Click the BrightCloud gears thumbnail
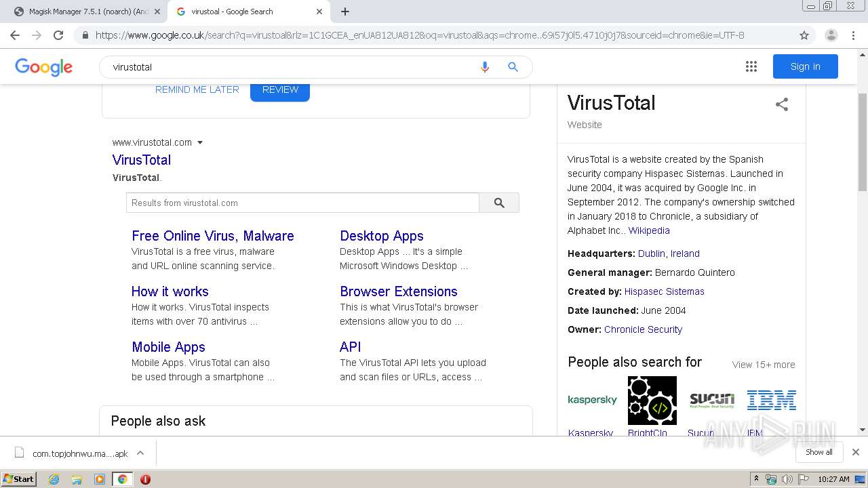868x488 pixels. pyautogui.click(x=652, y=400)
